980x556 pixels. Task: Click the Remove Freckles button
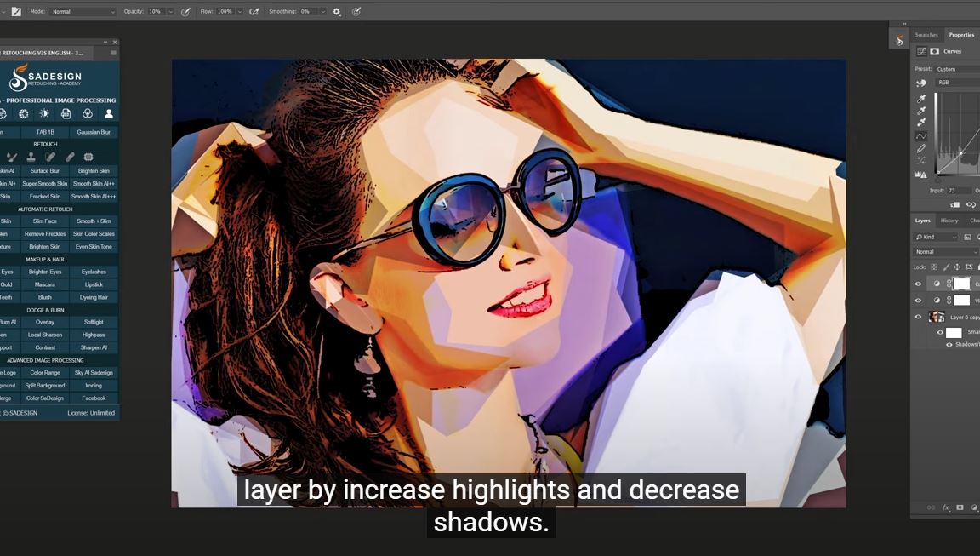pyautogui.click(x=45, y=234)
